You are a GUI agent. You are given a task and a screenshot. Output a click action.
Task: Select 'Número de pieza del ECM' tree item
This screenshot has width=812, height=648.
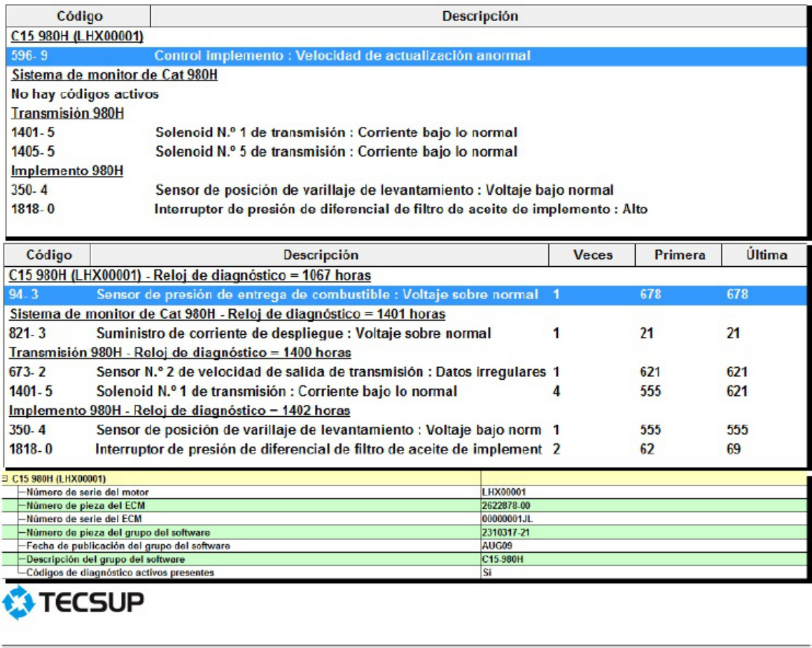tap(85, 506)
